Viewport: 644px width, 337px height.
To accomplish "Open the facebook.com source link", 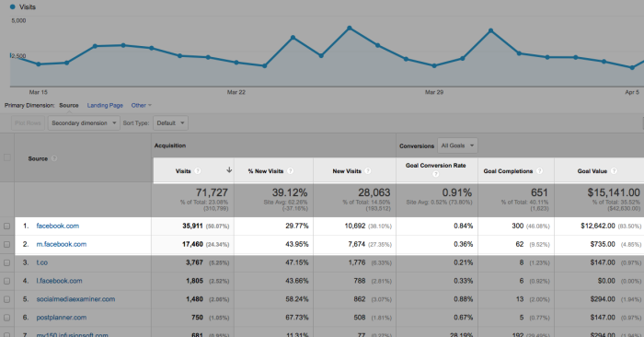I will click(x=57, y=226).
